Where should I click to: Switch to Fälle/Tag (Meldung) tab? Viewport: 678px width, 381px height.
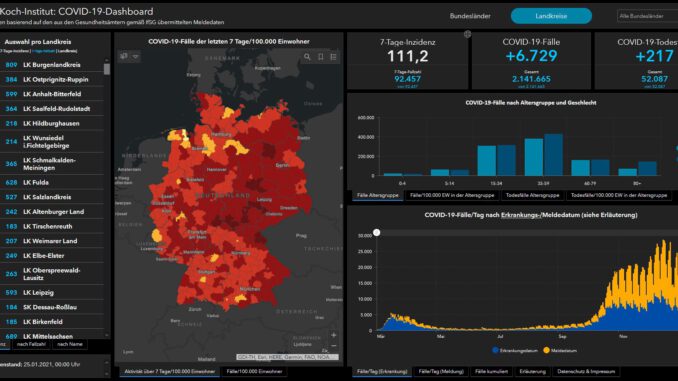(441, 371)
